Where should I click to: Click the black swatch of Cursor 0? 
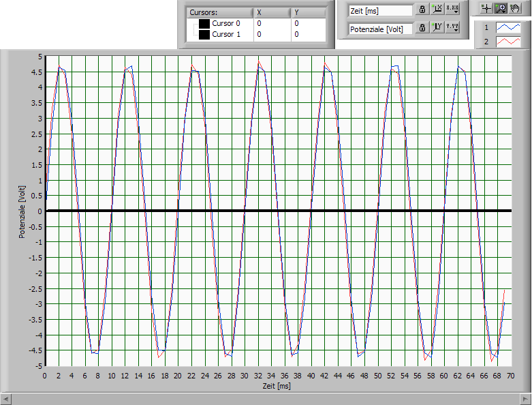point(204,23)
